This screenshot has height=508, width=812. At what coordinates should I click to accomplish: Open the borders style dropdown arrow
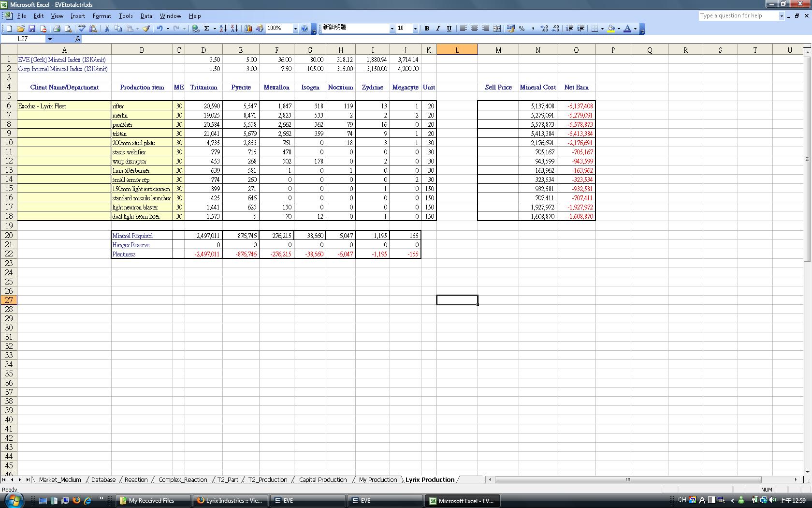coord(602,29)
